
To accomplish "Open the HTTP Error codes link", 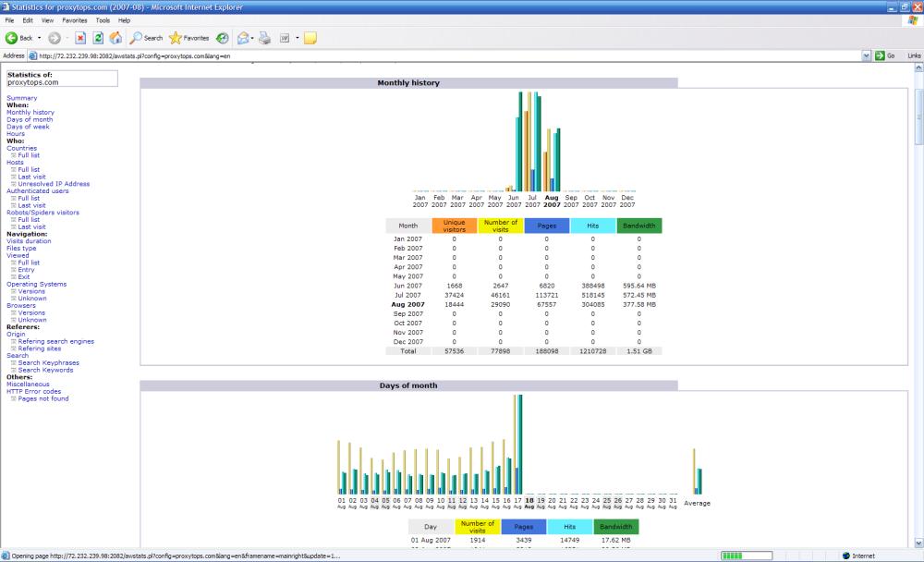I will click(33, 391).
